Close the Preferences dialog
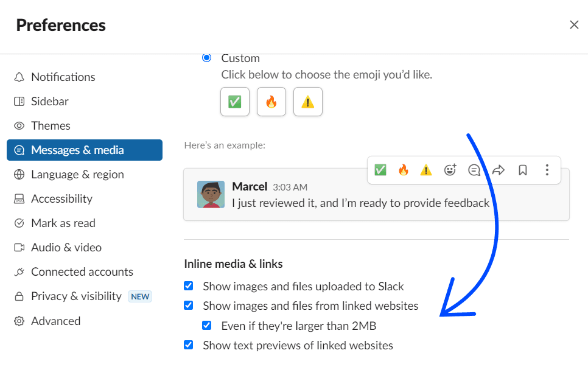Image resolution: width=588 pixels, height=367 pixels. (574, 25)
